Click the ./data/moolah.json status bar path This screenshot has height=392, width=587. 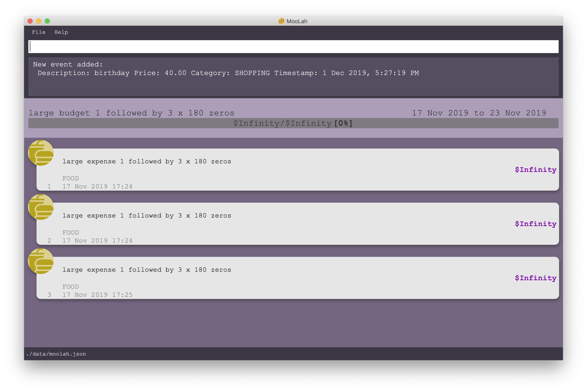[x=56, y=354]
